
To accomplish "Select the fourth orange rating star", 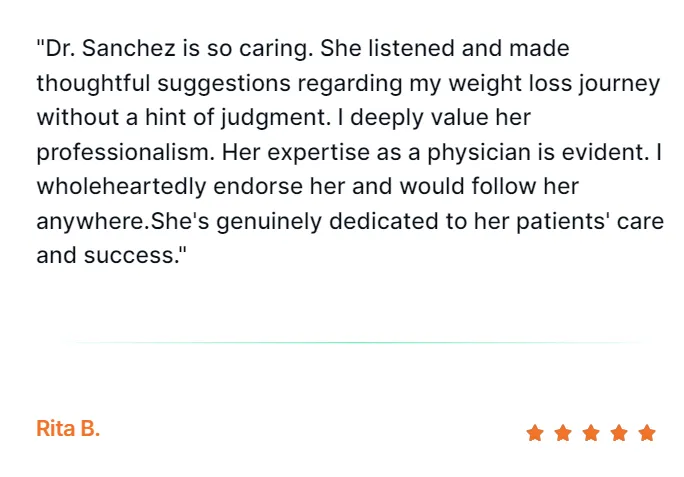I will click(619, 433).
